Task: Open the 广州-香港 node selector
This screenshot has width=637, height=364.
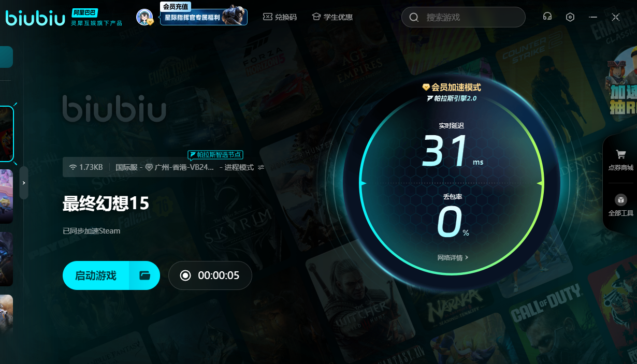Action: point(180,167)
